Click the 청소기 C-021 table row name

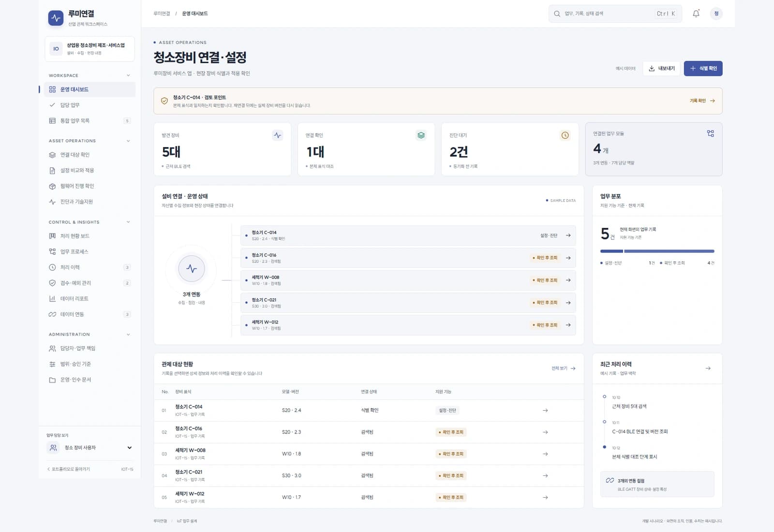pos(189,472)
